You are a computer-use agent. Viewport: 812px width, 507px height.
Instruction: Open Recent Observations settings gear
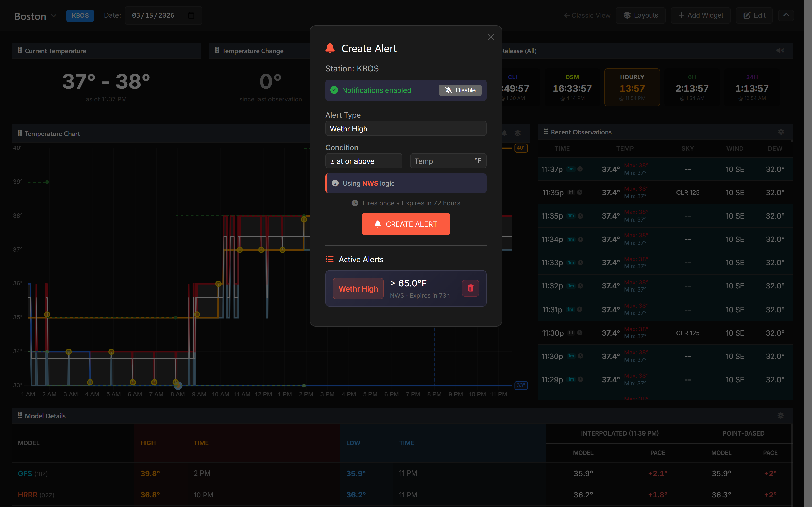(781, 132)
